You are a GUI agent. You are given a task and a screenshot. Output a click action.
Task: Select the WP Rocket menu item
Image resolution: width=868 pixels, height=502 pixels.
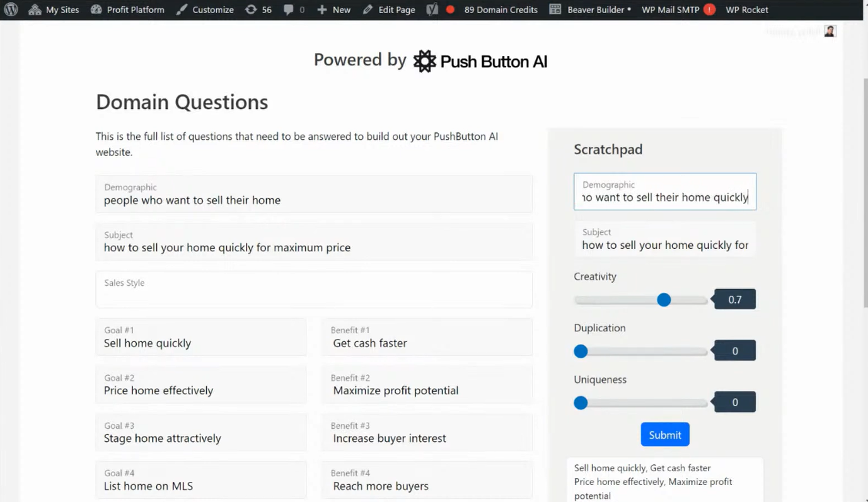click(x=746, y=9)
